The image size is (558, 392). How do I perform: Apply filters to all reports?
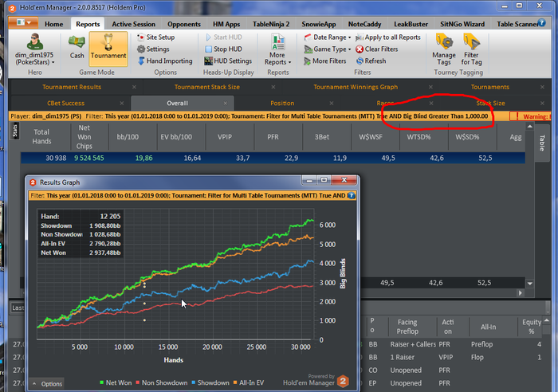click(x=388, y=37)
